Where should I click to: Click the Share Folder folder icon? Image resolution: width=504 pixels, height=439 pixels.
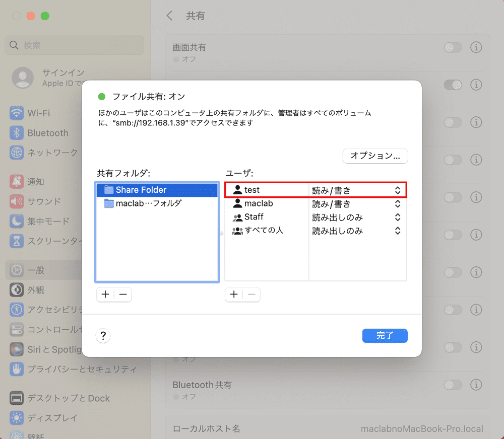[109, 190]
